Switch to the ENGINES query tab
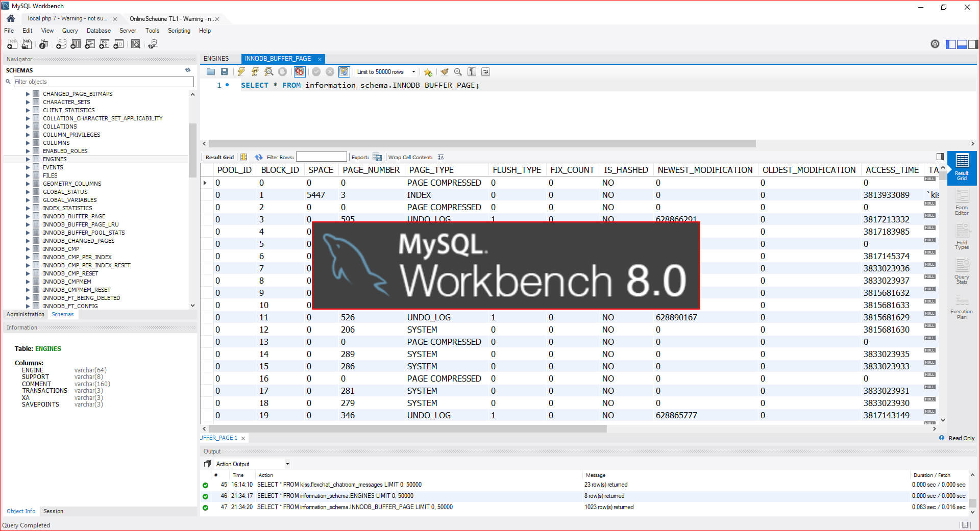Image resolution: width=980 pixels, height=531 pixels. 216,59
